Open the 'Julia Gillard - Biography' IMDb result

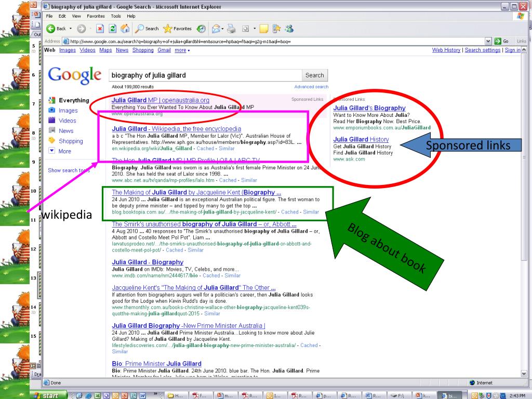tap(148, 262)
